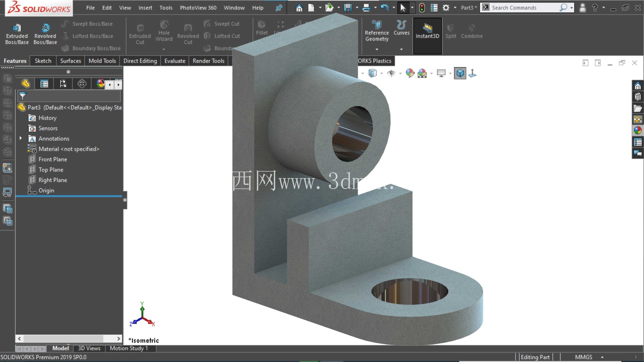The width and height of the screenshot is (644, 362).
Task: Click the Rebuild traffic light icon
Action: coord(422,8)
